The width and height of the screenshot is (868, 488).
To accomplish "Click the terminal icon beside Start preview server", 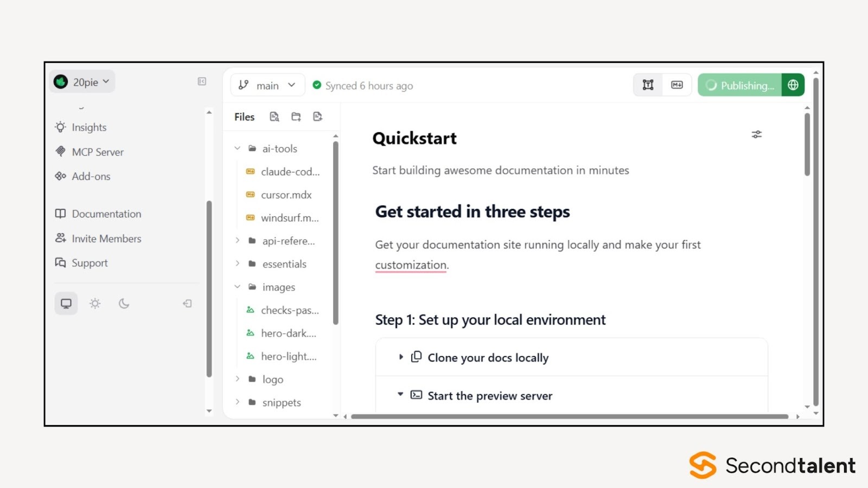I will tap(416, 395).
